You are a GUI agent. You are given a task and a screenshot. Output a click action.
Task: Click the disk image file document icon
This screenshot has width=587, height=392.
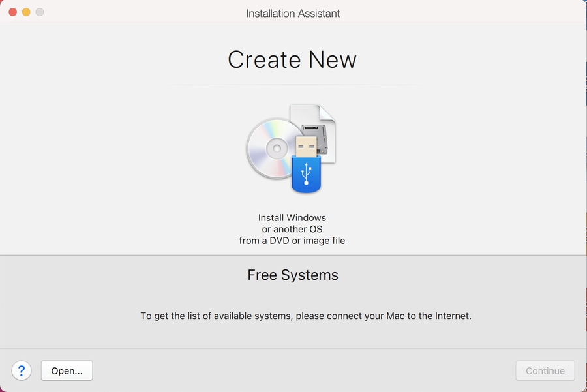click(x=320, y=124)
